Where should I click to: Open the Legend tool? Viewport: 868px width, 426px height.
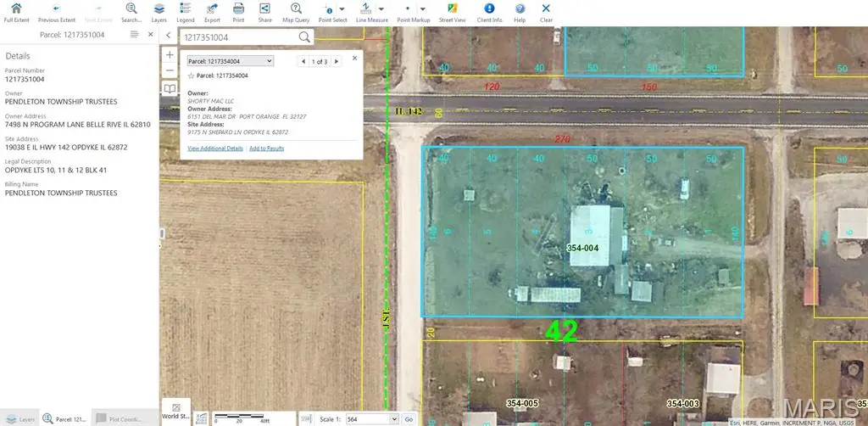point(186,9)
